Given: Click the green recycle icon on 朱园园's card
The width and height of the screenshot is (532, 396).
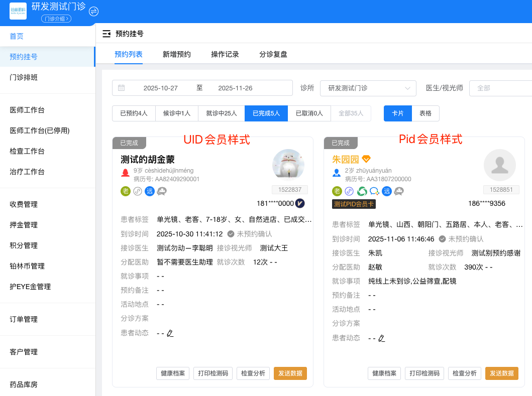Looking at the screenshot, I should [362, 191].
